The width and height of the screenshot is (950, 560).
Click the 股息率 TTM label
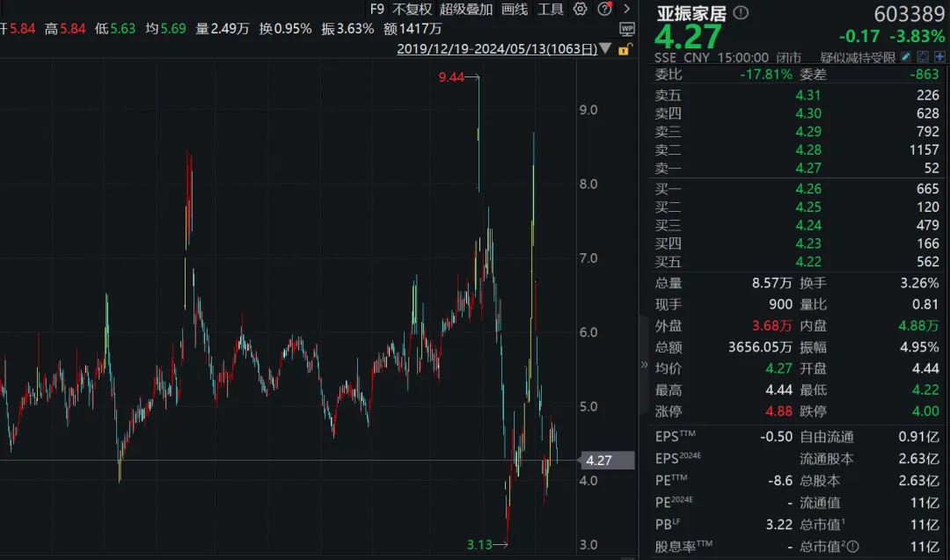coord(683,547)
